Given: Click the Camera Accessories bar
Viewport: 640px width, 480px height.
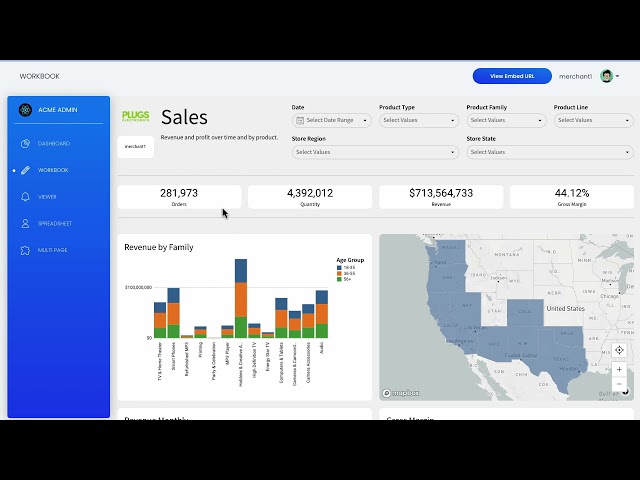Looking at the screenshot, I should pyautogui.click(x=308, y=321).
